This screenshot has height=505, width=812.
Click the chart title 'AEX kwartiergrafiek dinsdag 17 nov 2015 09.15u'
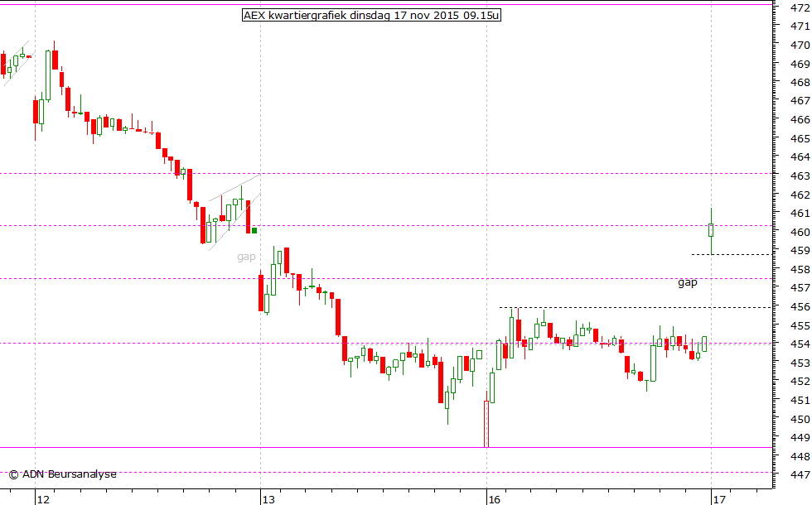371,15
